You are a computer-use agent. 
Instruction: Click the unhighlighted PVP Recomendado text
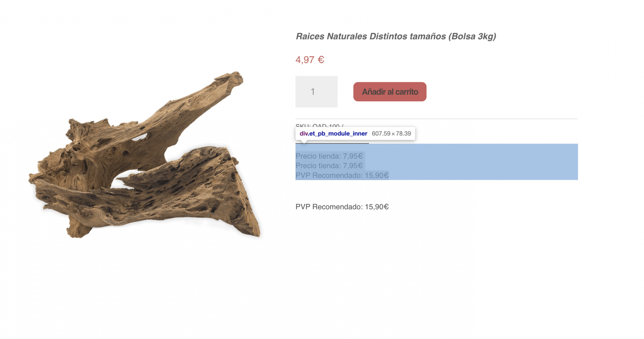(342, 207)
